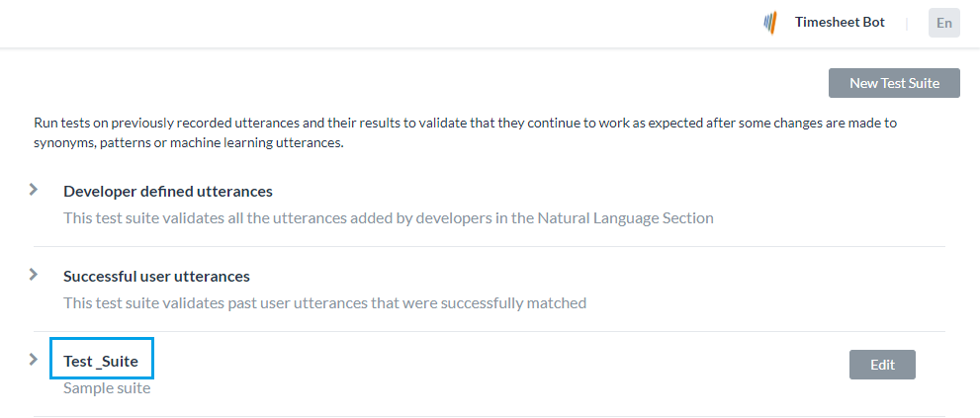
Task: Create a New Test Suite
Action: (894, 83)
